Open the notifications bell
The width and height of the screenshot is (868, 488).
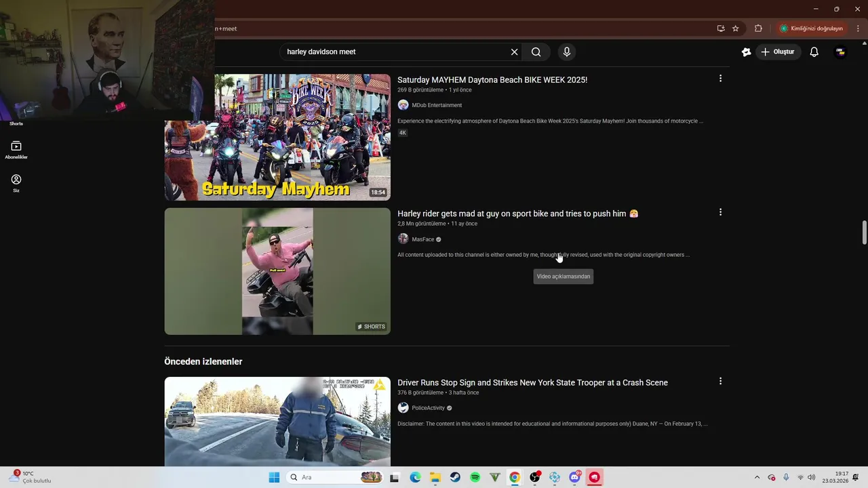pos(814,52)
